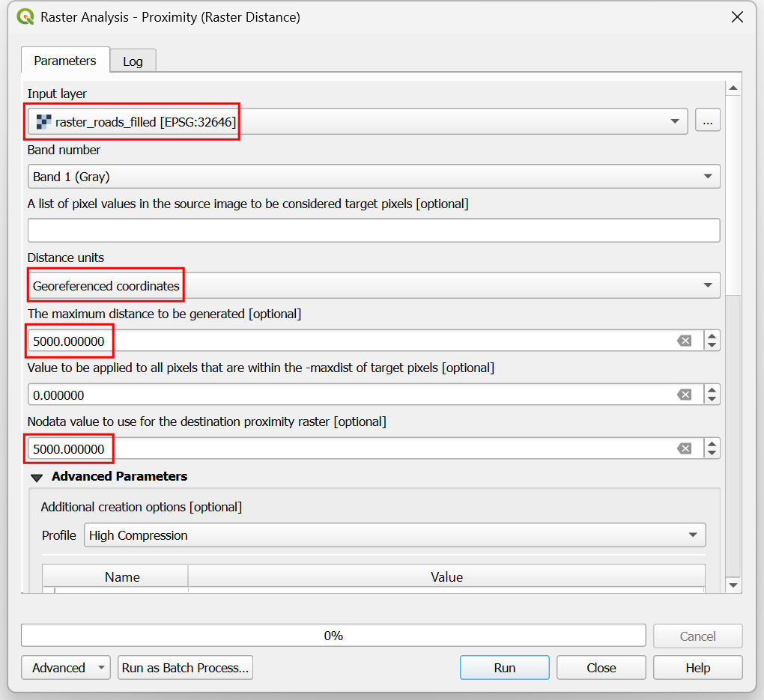
Task: Click Run as Batch Process button
Action: pos(185,668)
